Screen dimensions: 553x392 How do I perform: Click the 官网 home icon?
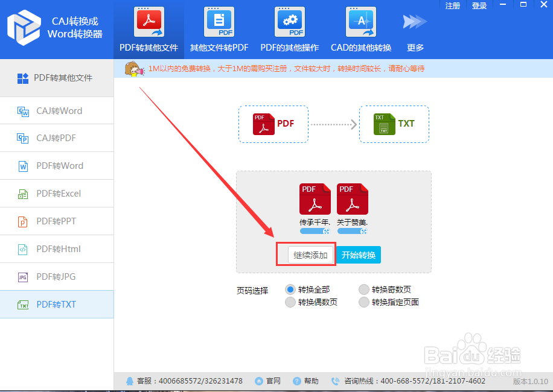pos(259,381)
